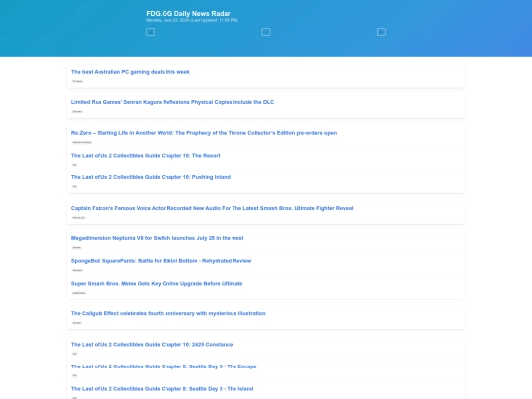The height and width of the screenshot is (399, 532).
Task: Click the Monday, June 22 last-updated date line
Action: 192,20
